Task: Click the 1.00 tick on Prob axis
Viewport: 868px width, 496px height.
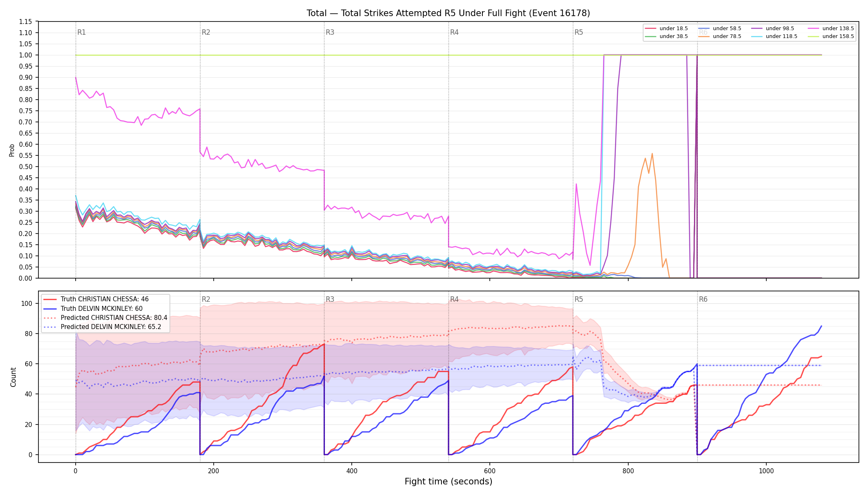Action: coord(26,55)
